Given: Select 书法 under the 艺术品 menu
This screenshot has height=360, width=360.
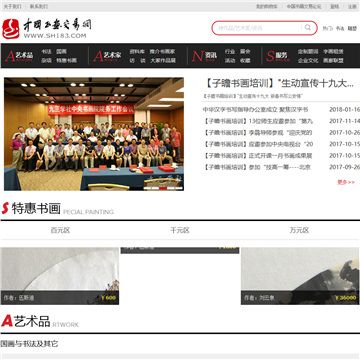Looking at the screenshot, I should point(46,52).
